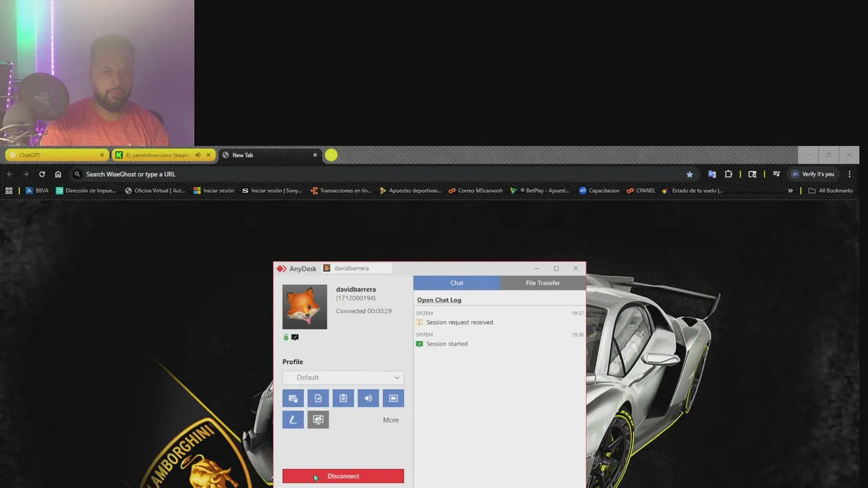Select the 'Session started' message
Image resolution: width=868 pixels, height=488 pixels.
tap(446, 344)
